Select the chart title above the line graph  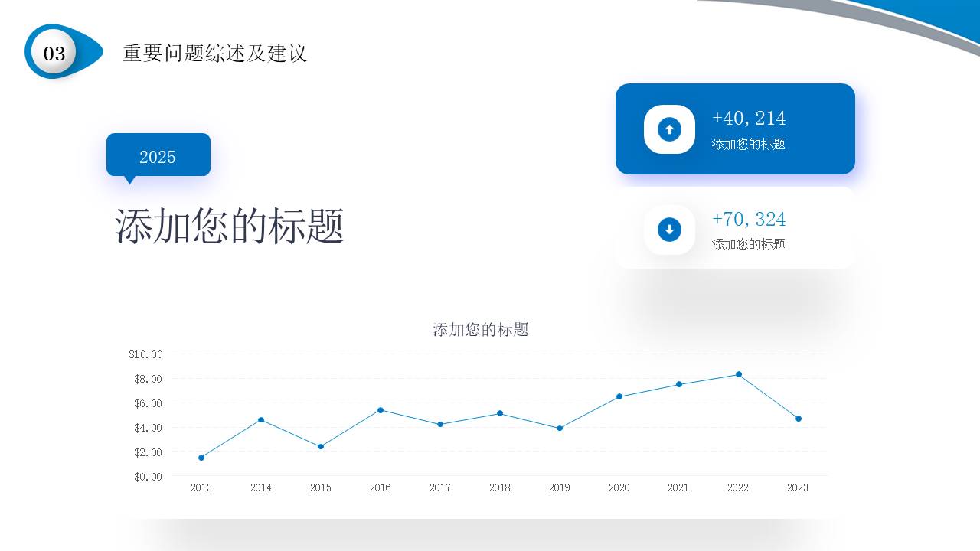coord(481,330)
